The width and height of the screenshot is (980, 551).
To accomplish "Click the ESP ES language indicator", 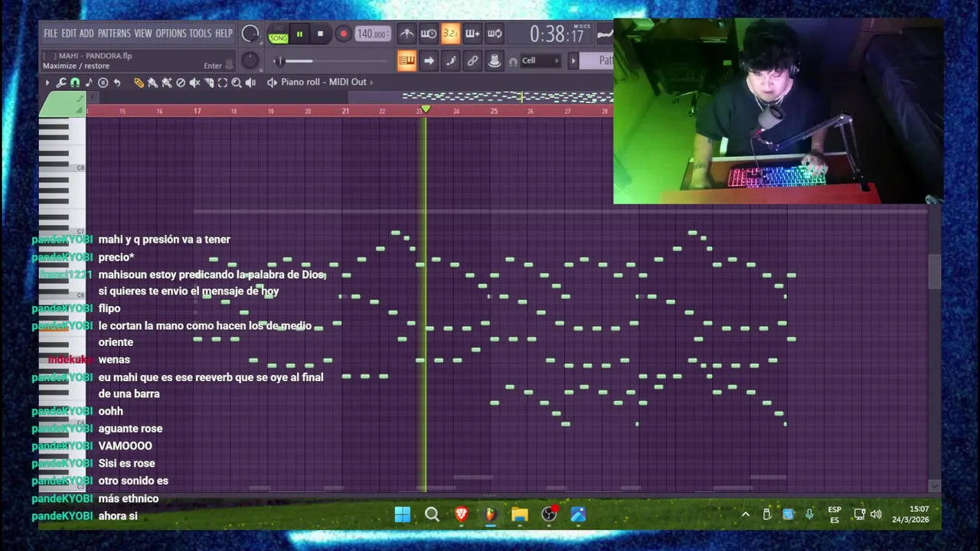I will click(835, 514).
